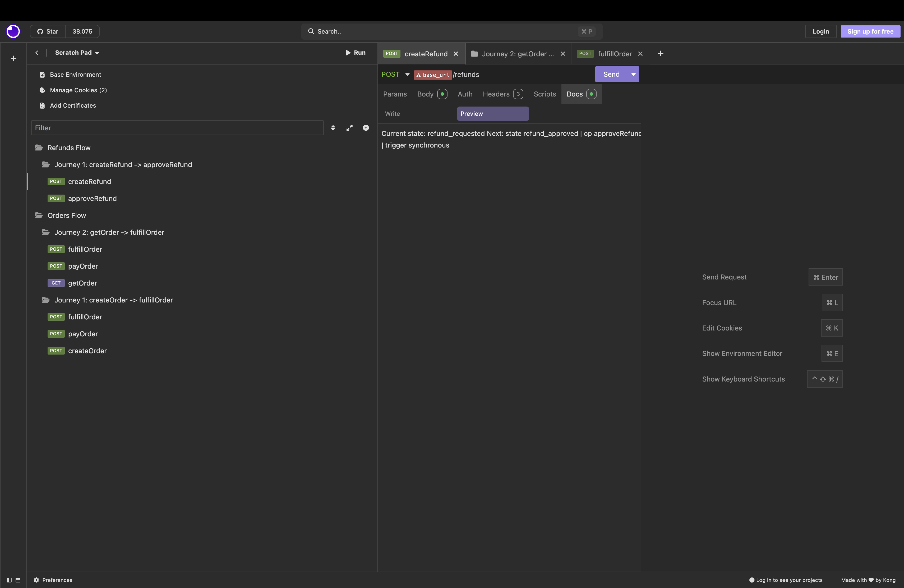904x588 pixels.
Task: Click the Sign up for free button
Action: (x=870, y=31)
